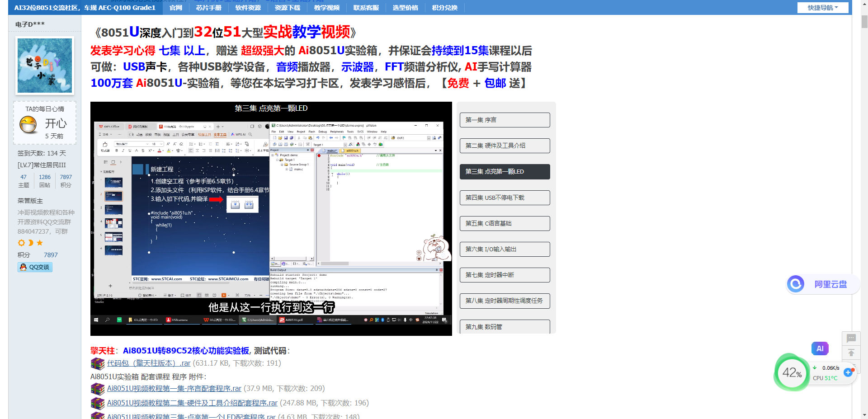Click the 阿里云盘 round logo icon
The height and width of the screenshot is (419, 868).
coord(796,284)
